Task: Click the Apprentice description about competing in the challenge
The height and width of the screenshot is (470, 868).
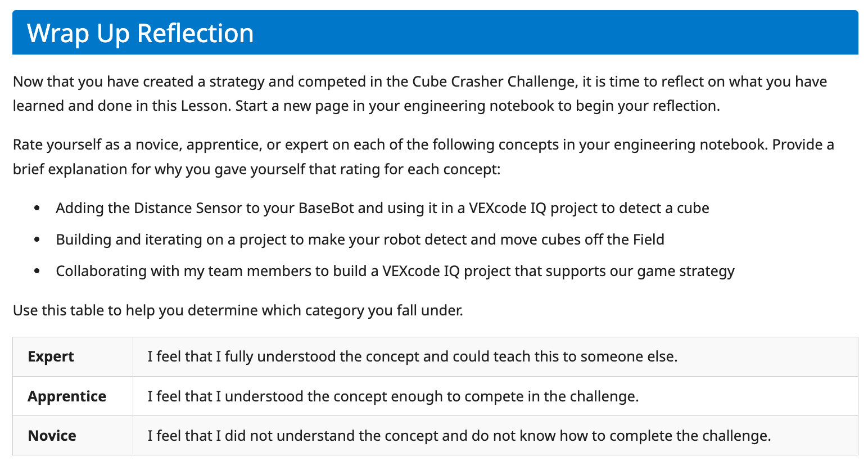Action: (393, 396)
